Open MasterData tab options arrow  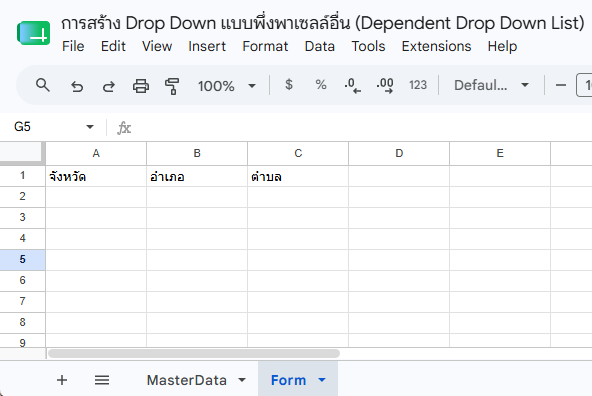coord(242,380)
